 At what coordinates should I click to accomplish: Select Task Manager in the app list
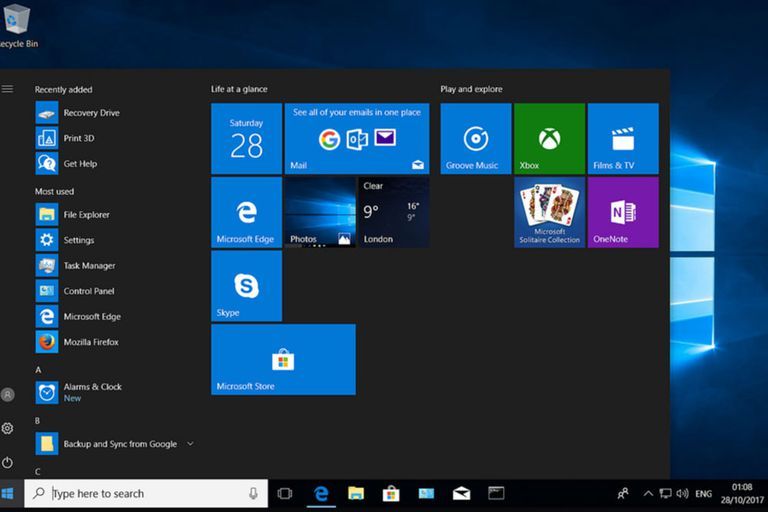[89, 266]
